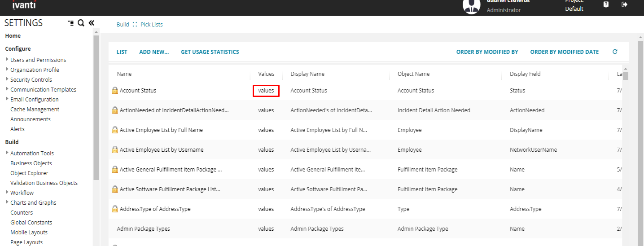Click the settings menu tree-view icon
This screenshot has height=246, width=644.
(x=70, y=23)
